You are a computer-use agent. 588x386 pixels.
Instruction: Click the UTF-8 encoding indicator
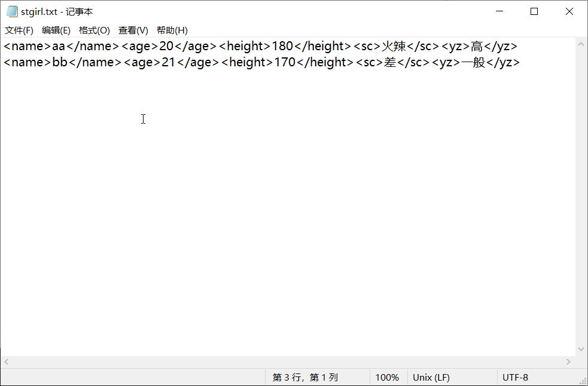516,377
